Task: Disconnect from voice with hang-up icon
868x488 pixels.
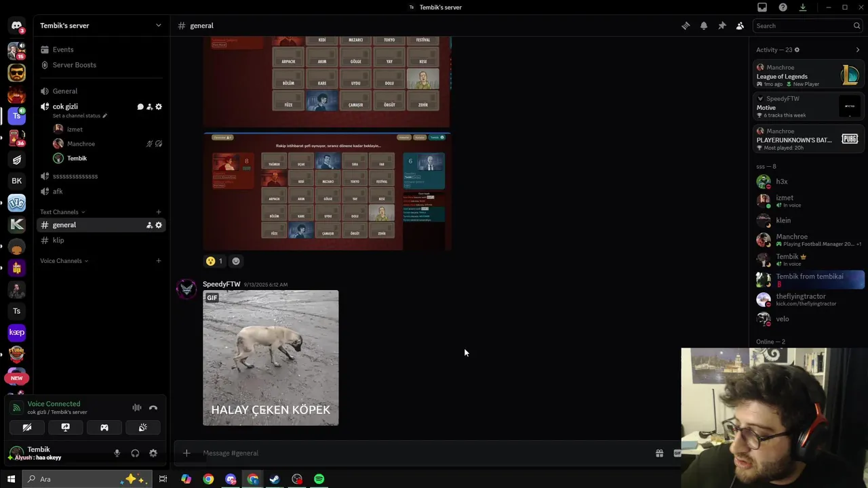Action: pos(153,408)
